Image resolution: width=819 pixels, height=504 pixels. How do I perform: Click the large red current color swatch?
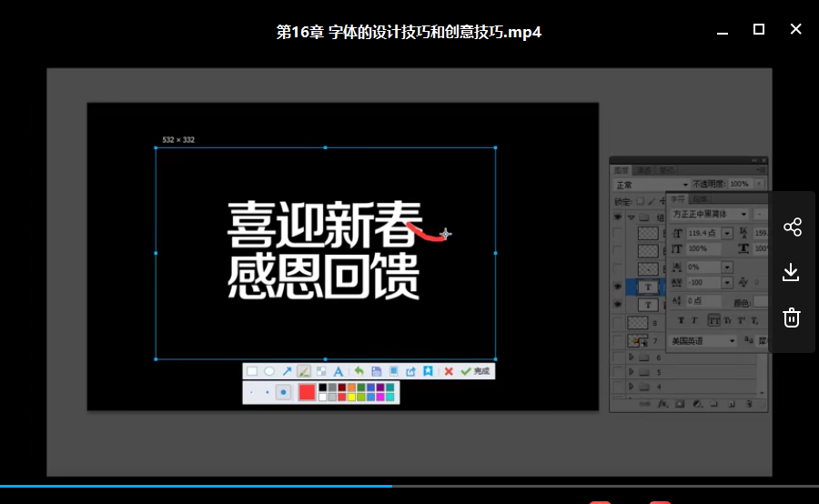(307, 392)
